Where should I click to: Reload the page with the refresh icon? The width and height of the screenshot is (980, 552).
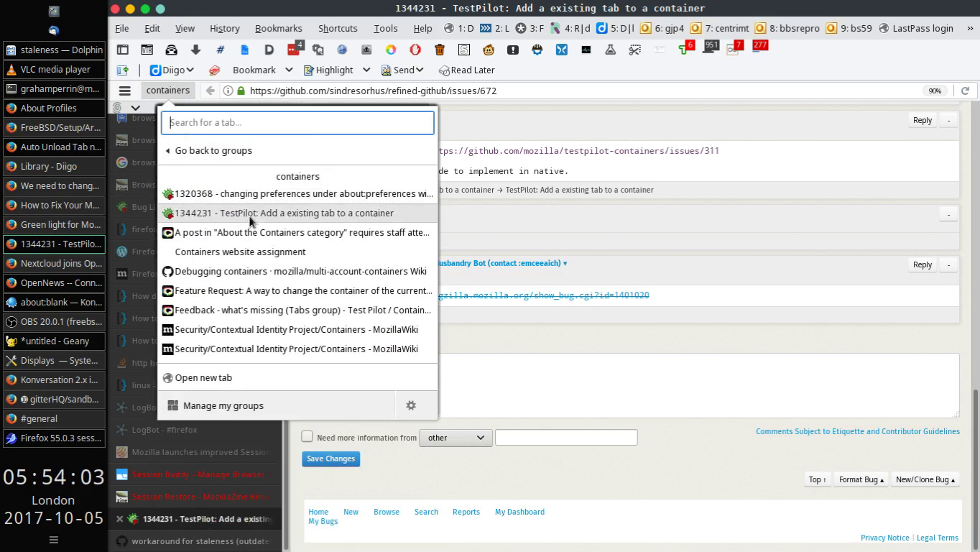(x=965, y=91)
